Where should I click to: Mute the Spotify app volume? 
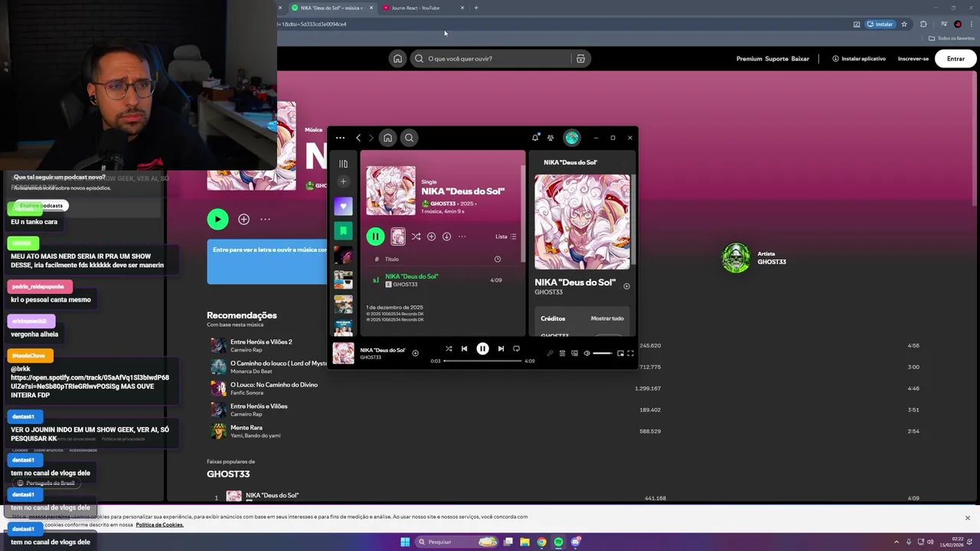[586, 353]
